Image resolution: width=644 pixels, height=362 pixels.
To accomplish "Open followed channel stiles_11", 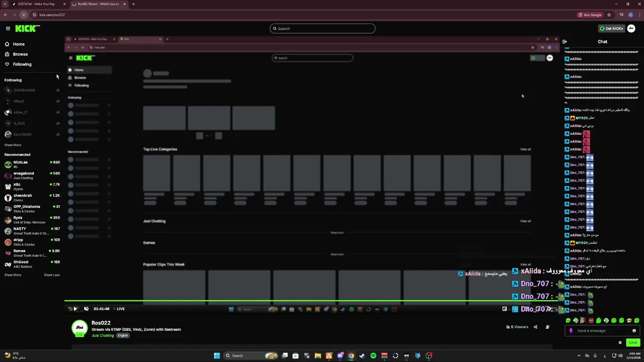I will click(32, 113).
